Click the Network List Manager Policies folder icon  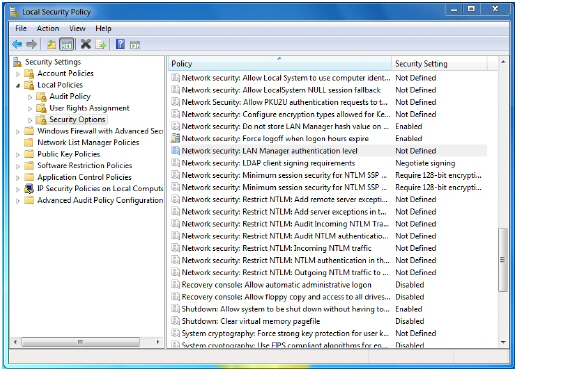pyautogui.click(x=29, y=142)
